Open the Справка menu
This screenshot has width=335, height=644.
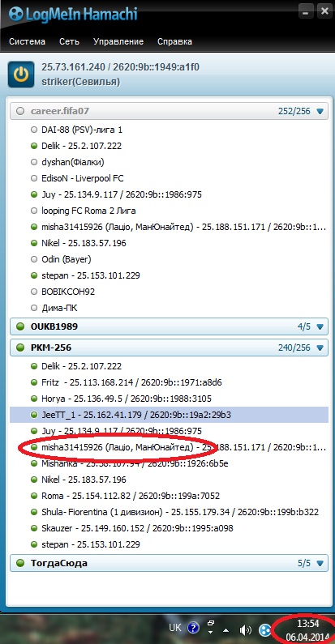point(174,41)
